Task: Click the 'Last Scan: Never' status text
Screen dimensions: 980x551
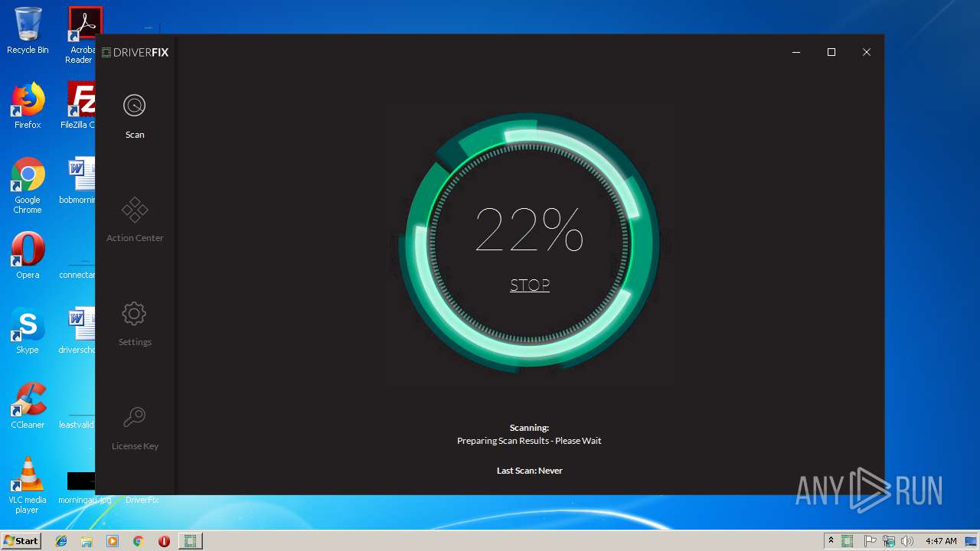Action: (530, 471)
